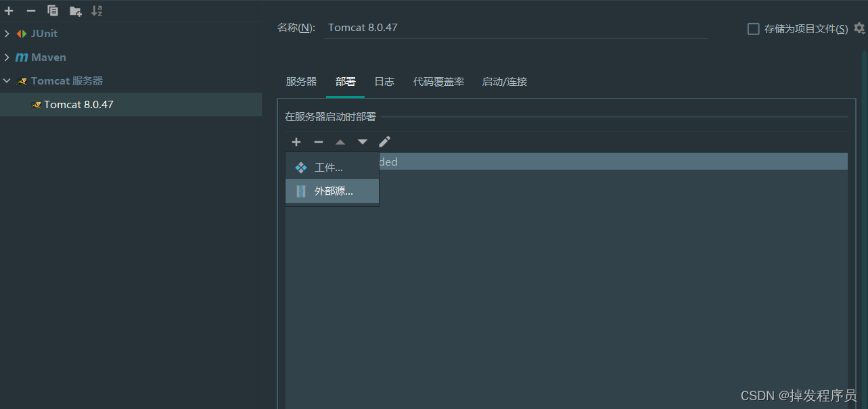Edit deployment item pencil icon
Image resolution: width=868 pixels, height=409 pixels.
coord(384,142)
